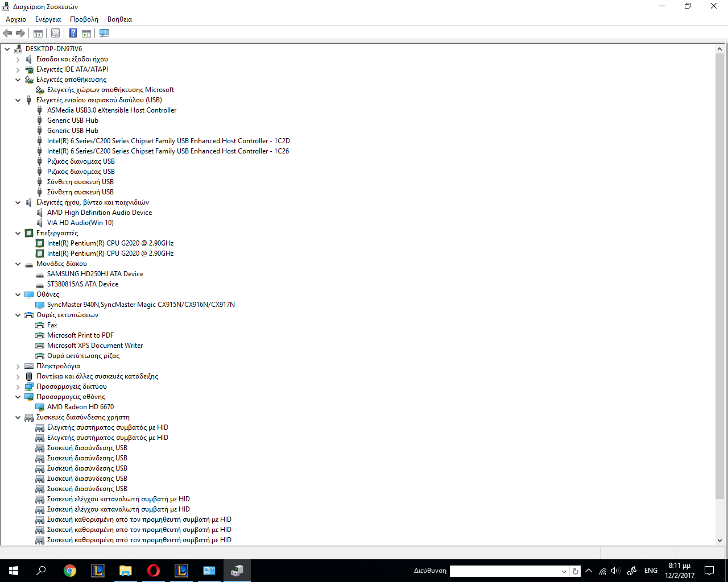This screenshot has width=728, height=582.
Task: Open the Ενέργεια menu
Action: click(x=48, y=19)
